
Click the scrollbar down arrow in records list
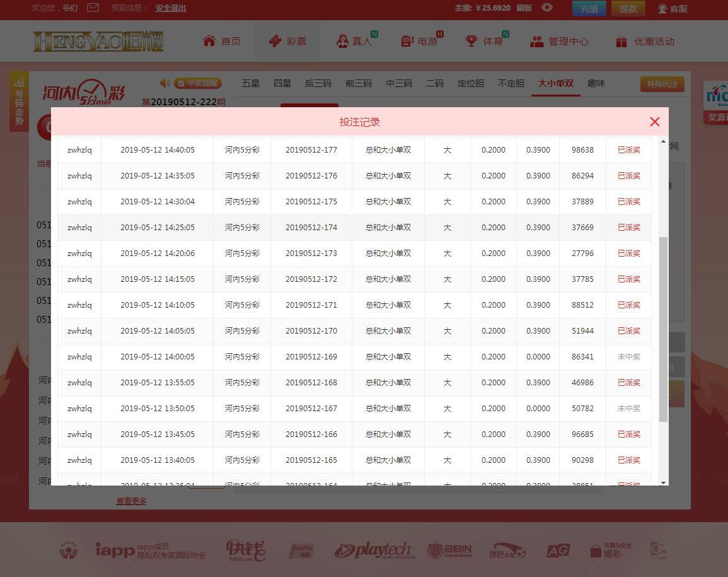point(663,482)
